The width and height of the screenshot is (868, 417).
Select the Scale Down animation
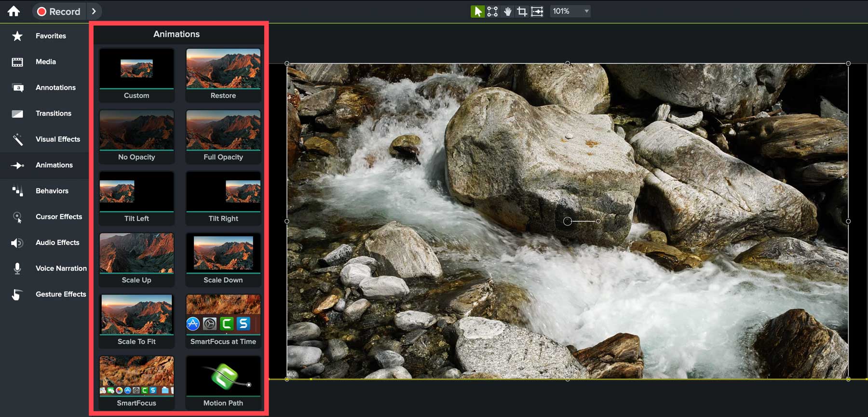[223, 259]
